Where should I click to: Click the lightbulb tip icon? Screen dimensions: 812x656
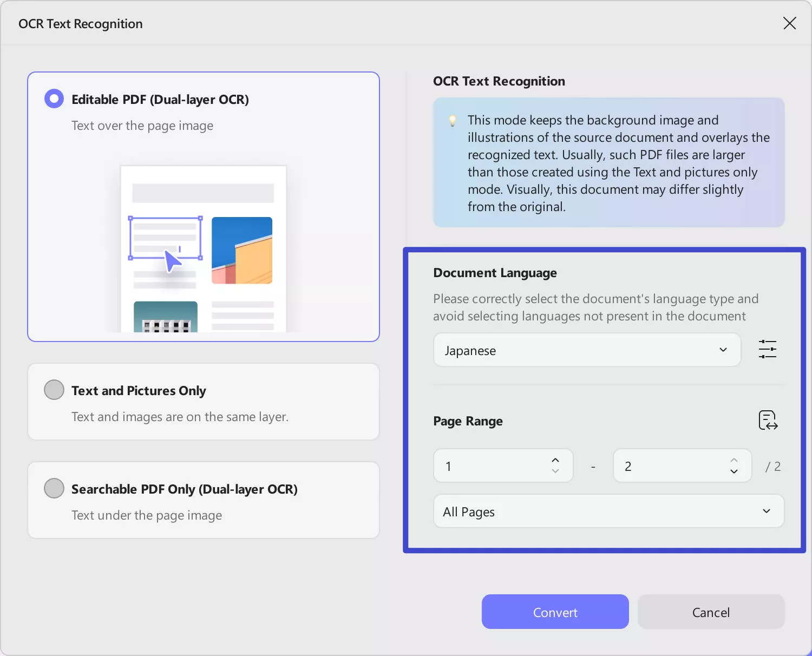tap(453, 121)
